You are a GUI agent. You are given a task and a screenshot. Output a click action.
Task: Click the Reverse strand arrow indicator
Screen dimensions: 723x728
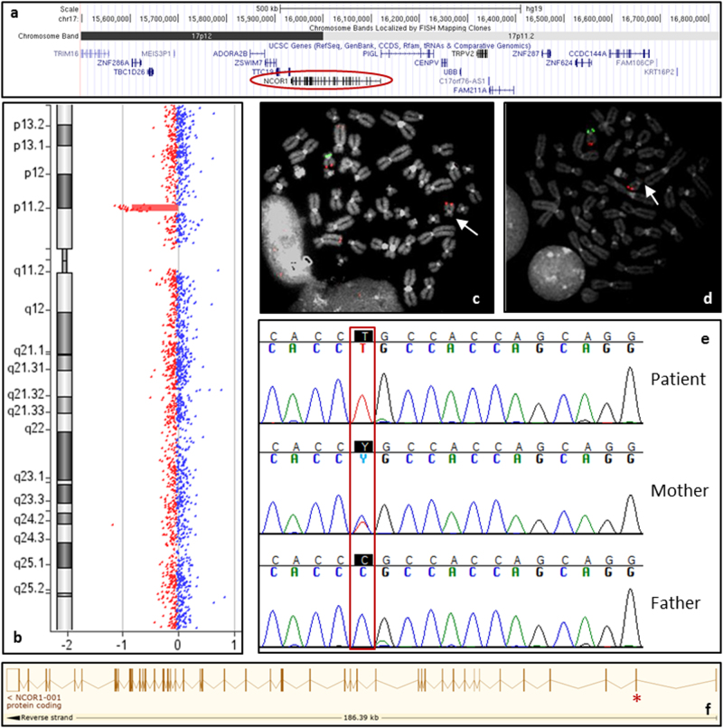tap(42, 718)
